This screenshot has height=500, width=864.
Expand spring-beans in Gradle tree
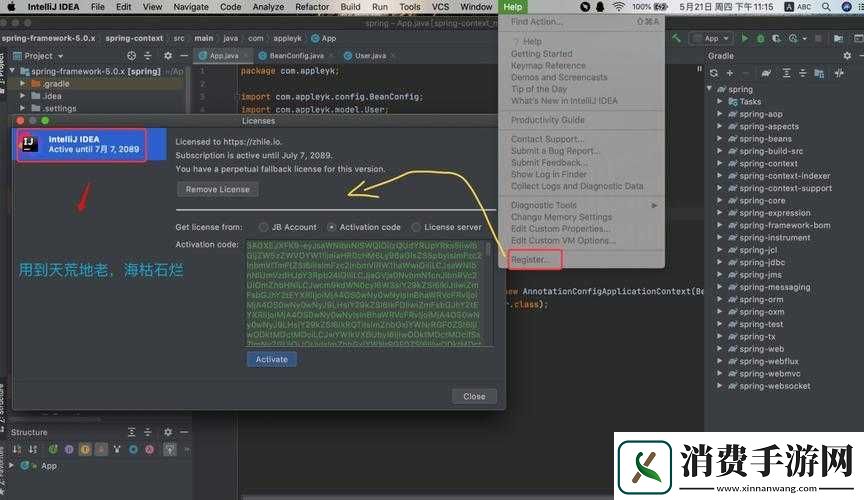pos(720,139)
